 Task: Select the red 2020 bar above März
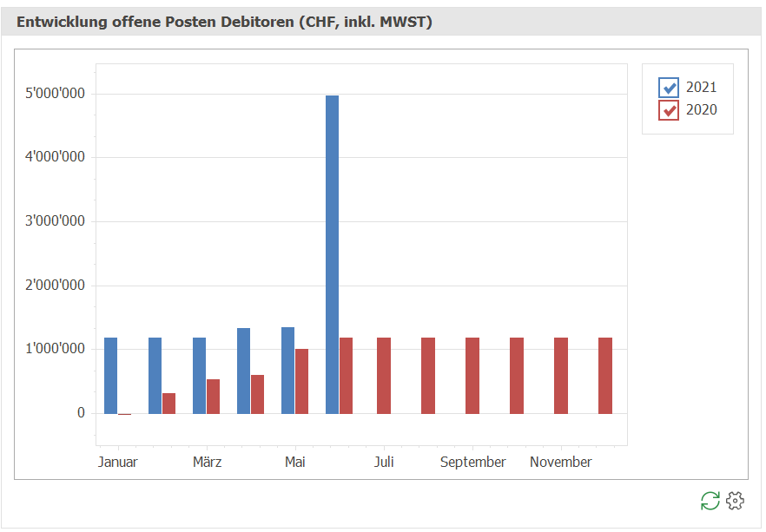pos(213,397)
